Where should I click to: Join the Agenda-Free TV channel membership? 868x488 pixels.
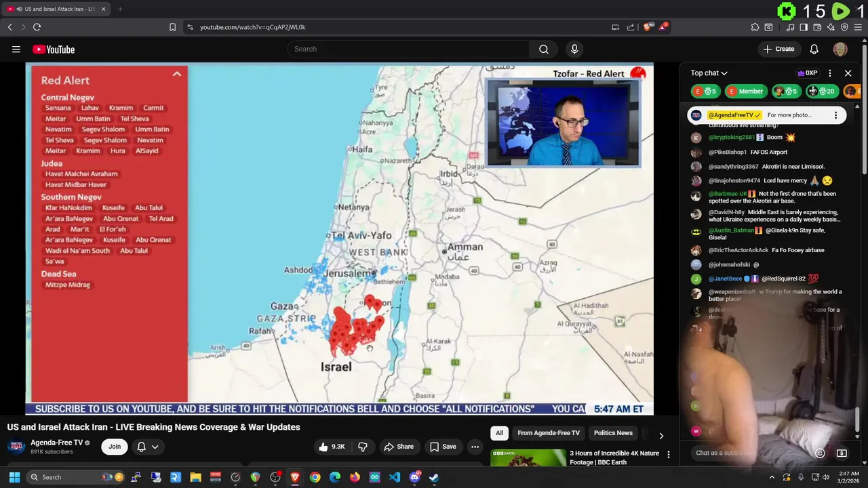(x=115, y=447)
